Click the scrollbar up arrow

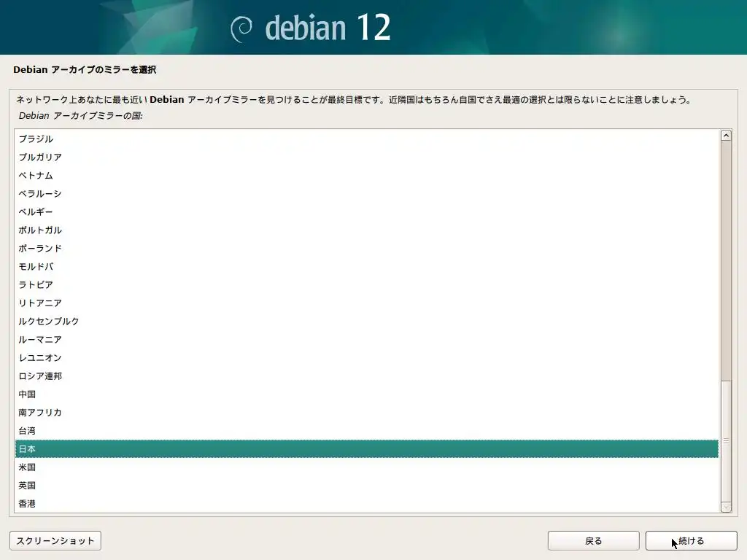(x=726, y=136)
